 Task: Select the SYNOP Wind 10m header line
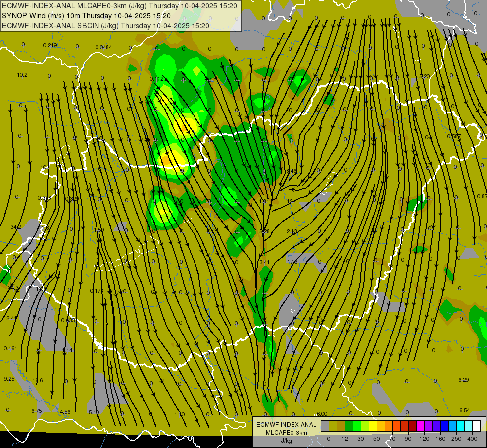[x=86, y=16]
